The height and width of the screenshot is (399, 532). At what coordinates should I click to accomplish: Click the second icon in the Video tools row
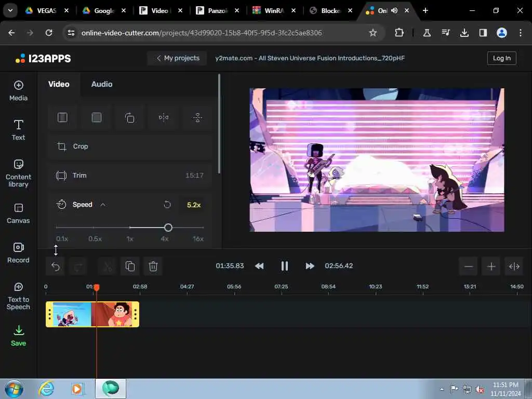click(96, 117)
